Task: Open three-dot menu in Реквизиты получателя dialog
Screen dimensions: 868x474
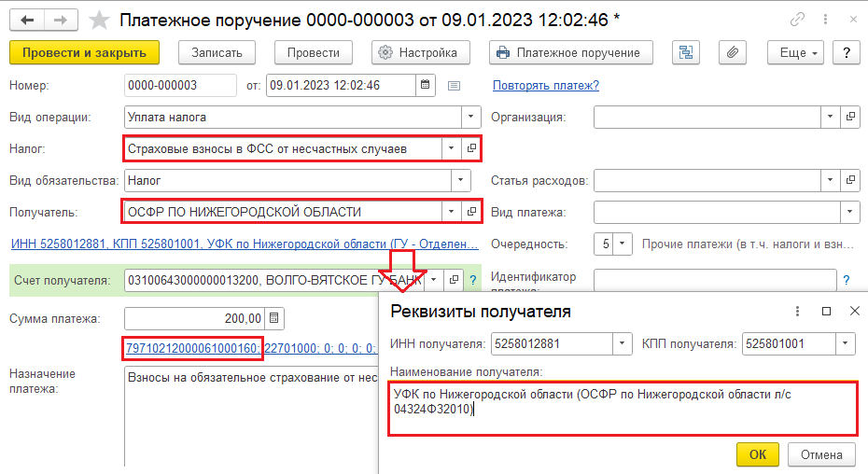Action: [x=797, y=312]
